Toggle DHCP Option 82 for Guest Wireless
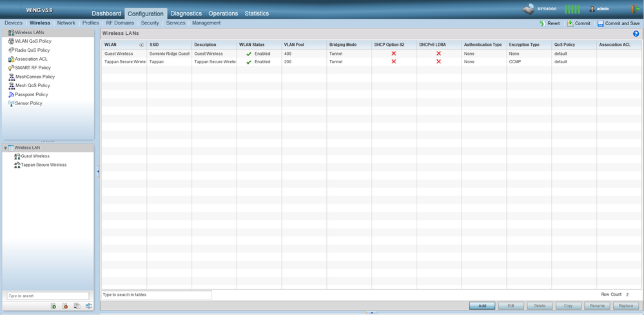 (394, 54)
